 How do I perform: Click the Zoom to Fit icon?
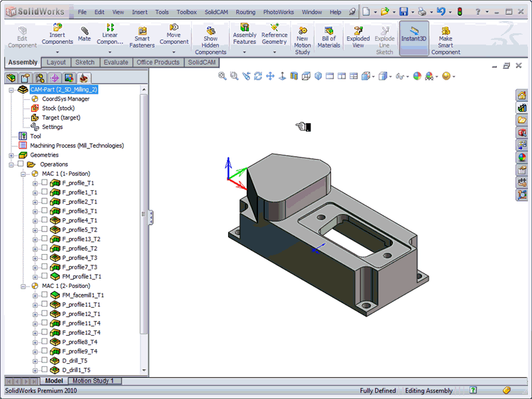click(x=222, y=76)
